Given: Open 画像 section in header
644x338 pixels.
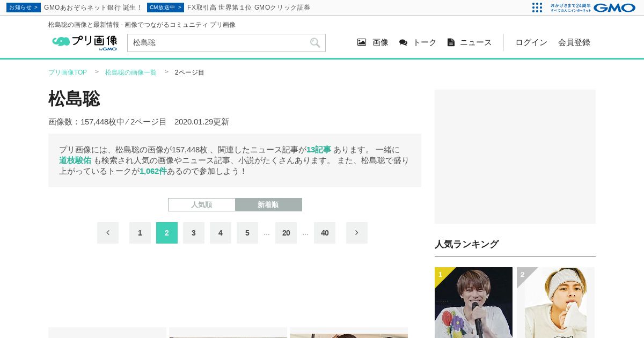Looking at the screenshot, I should [373, 42].
